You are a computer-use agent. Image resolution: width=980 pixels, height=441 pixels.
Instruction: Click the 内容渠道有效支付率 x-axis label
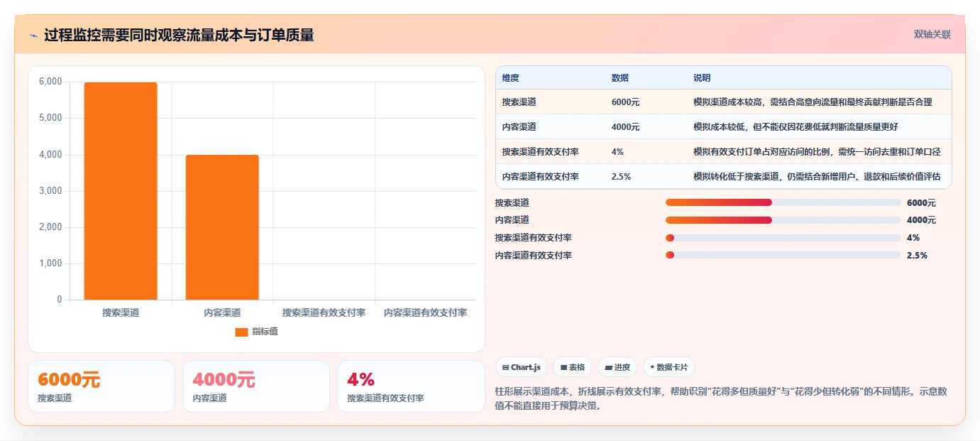coord(425,312)
